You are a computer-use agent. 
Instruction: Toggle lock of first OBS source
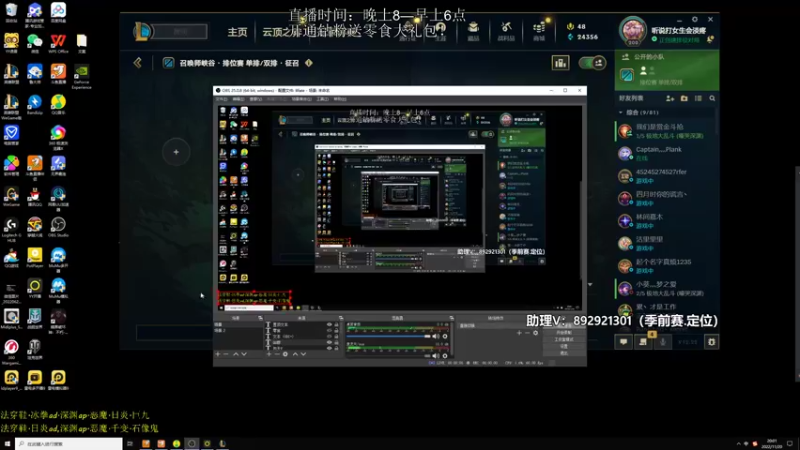click(x=336, y=324)
